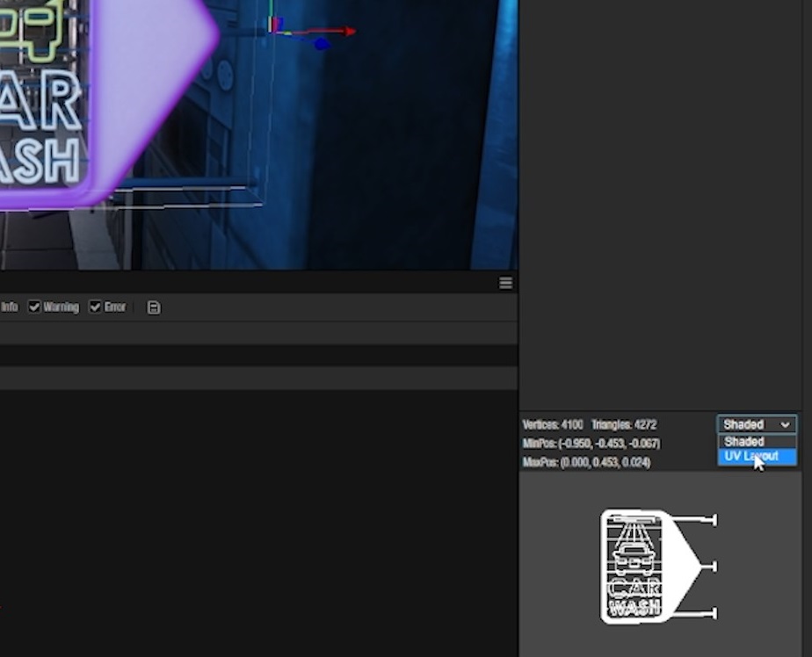
Task: Toggle the Warning log filter checkbox
Action: coord(35,307)
